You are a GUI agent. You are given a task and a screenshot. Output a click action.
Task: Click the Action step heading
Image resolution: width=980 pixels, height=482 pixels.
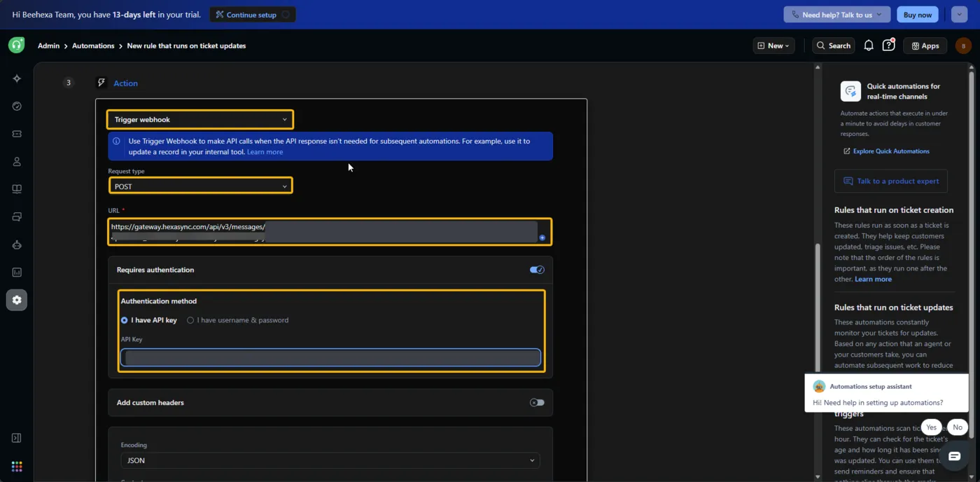(126, 83)
